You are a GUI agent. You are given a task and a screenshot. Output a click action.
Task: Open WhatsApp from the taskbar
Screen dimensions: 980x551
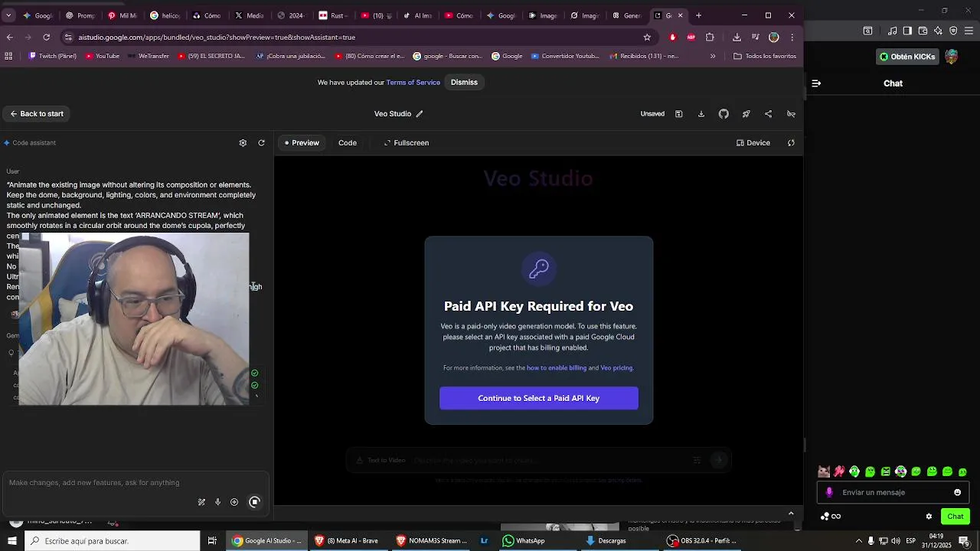(x=524, y=541)
